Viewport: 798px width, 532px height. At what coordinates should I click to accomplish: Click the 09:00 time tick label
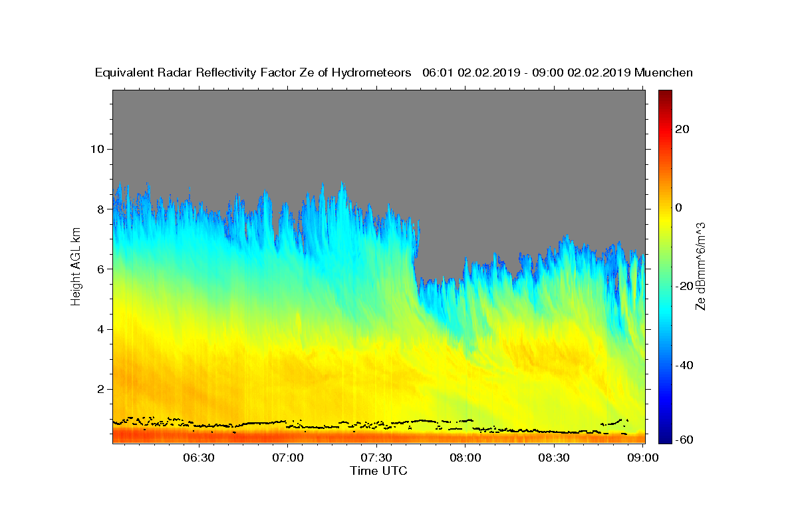point(643,458)
